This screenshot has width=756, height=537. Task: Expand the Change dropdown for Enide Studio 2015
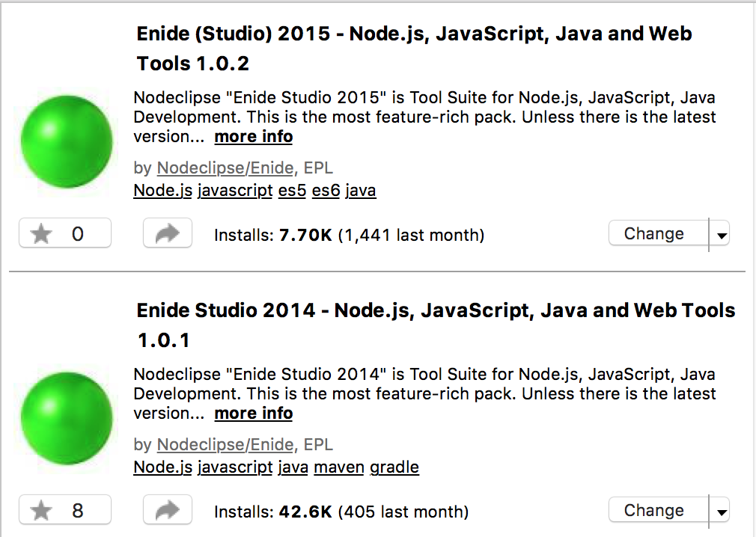[x=721, y=233]
